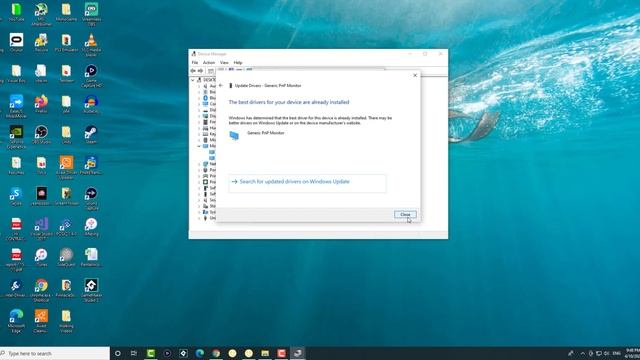Image resolution: width=640 pixels, height=360 pixels.
Task: Dismiss the Update Drivers dialog with X
Action: pos(415,76)
